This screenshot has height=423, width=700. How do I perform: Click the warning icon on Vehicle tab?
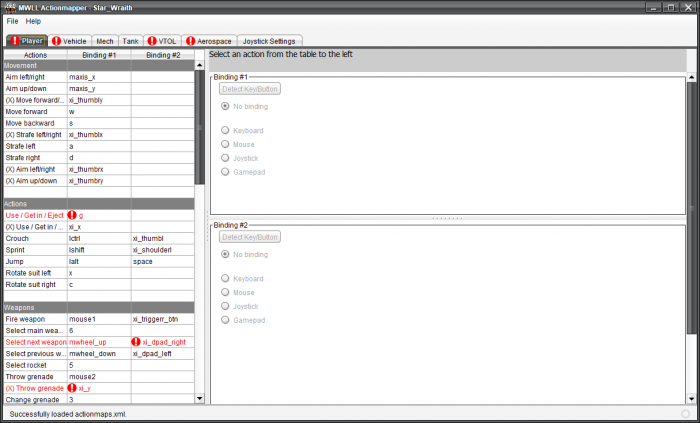[x=56, y=41]
